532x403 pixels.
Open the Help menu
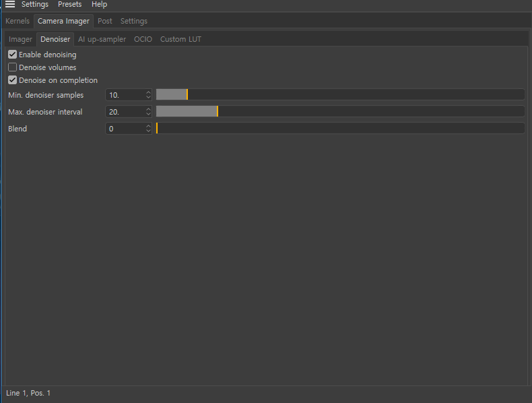pos(100,5)
